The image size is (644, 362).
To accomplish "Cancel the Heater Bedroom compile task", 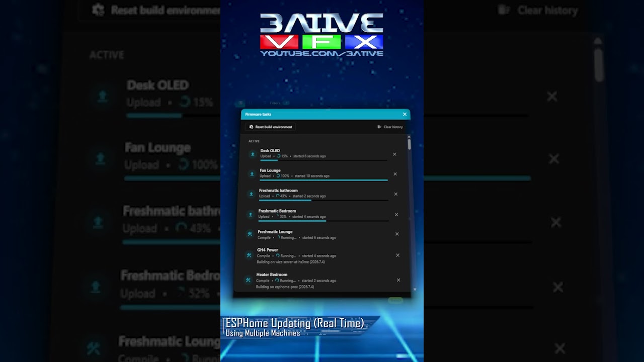I will [398, 280].
